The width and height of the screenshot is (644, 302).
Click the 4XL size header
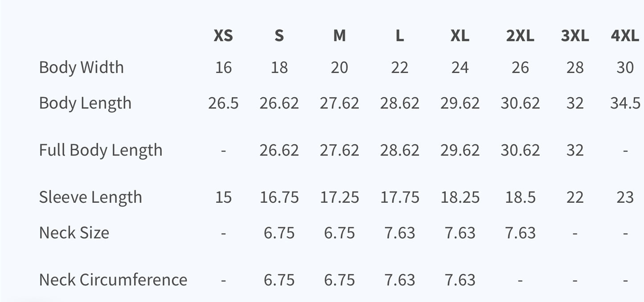pos(625,36)
